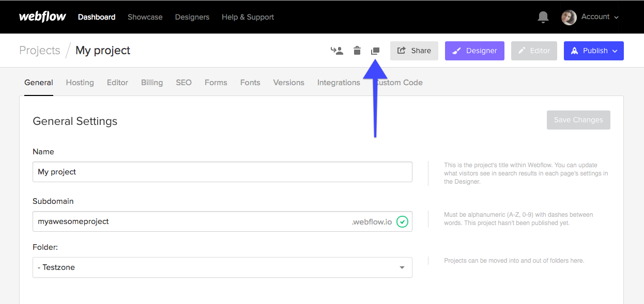Expand the Publish dropdown button
644x304 pixels.
(x=594, y=51)
